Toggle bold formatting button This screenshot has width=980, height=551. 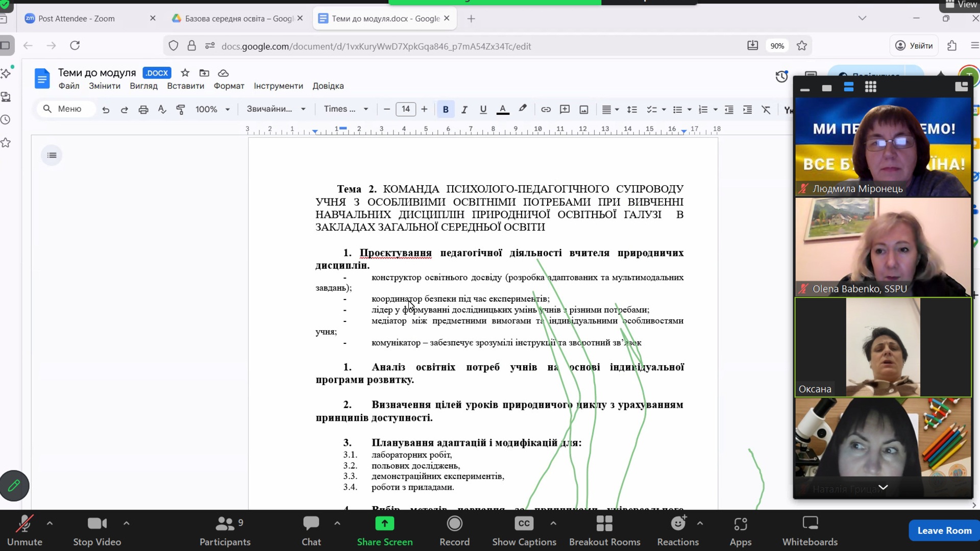[446, 109]
